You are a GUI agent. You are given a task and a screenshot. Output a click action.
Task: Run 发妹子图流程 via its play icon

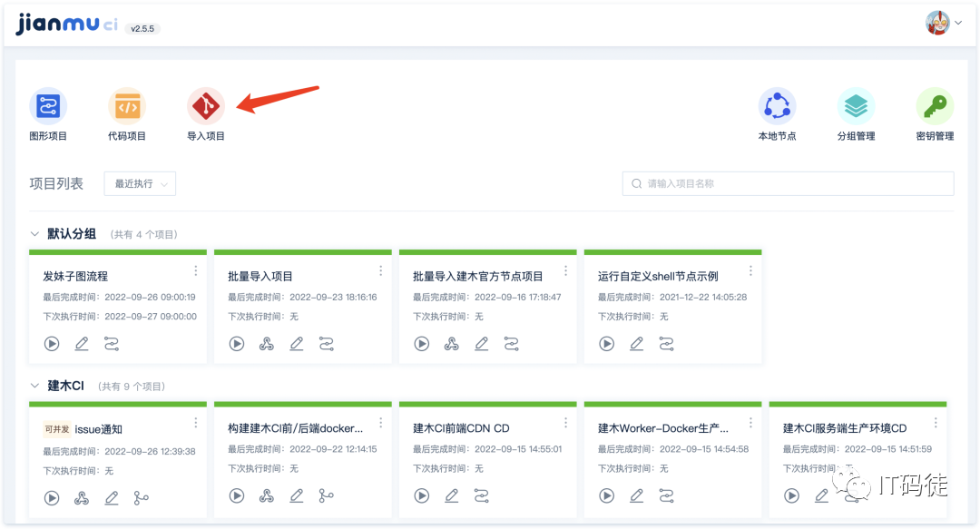coord(52,344)
